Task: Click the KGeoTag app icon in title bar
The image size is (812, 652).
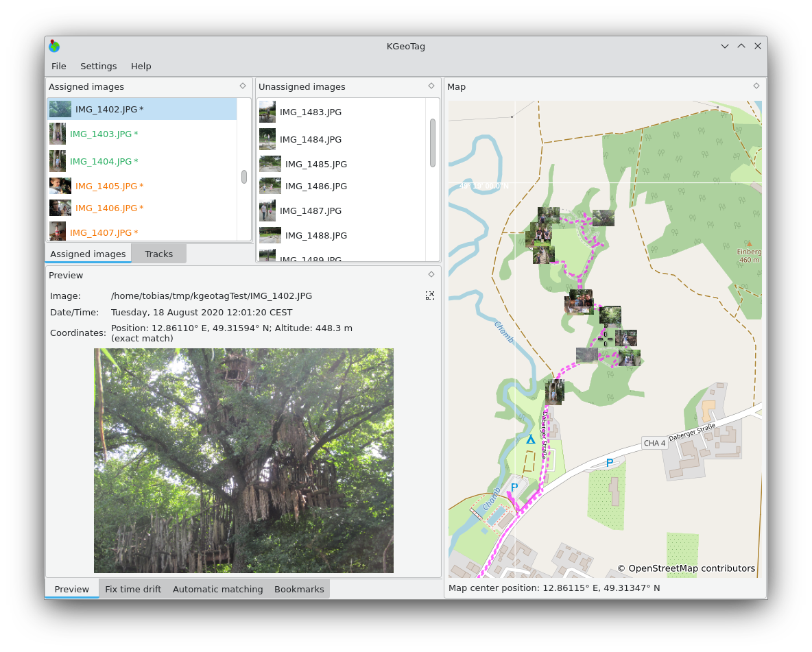Action: click(54, 47)
